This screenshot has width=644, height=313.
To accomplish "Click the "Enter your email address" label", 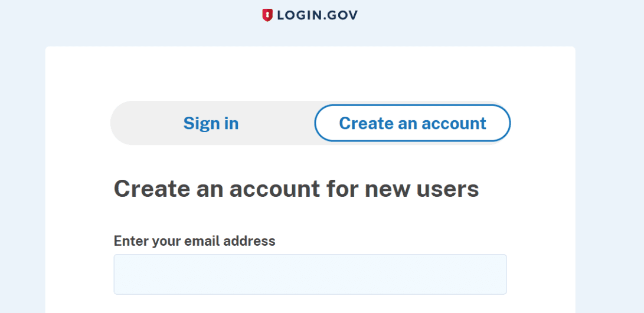I will (x=194, y=241).
